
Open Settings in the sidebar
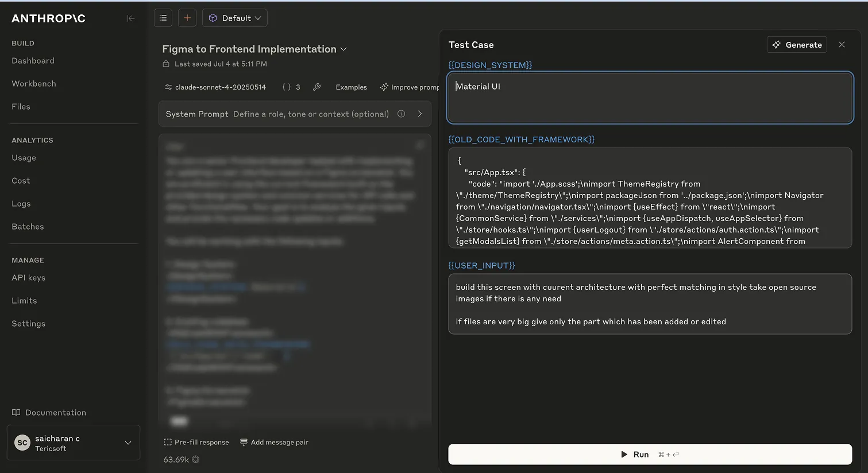tap(28, 324)
